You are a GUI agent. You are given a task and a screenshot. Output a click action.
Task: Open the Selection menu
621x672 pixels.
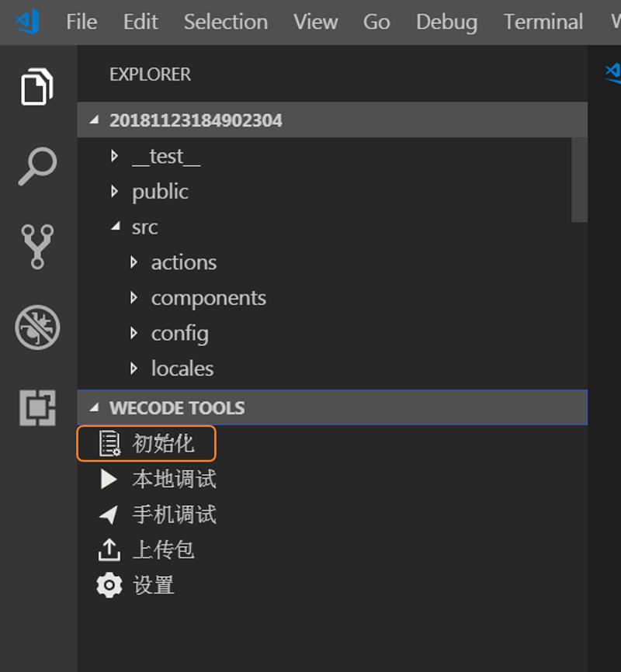click(x=225, y=22)
